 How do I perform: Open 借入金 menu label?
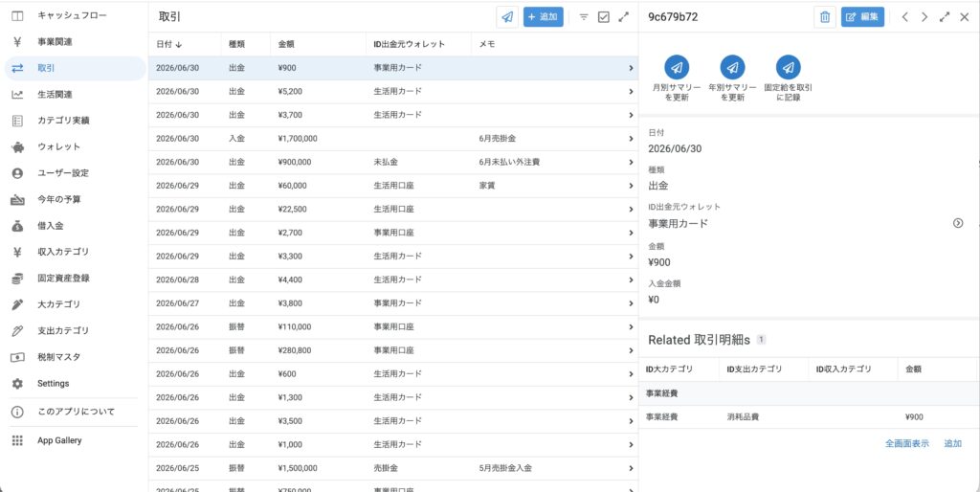[51, 226]
